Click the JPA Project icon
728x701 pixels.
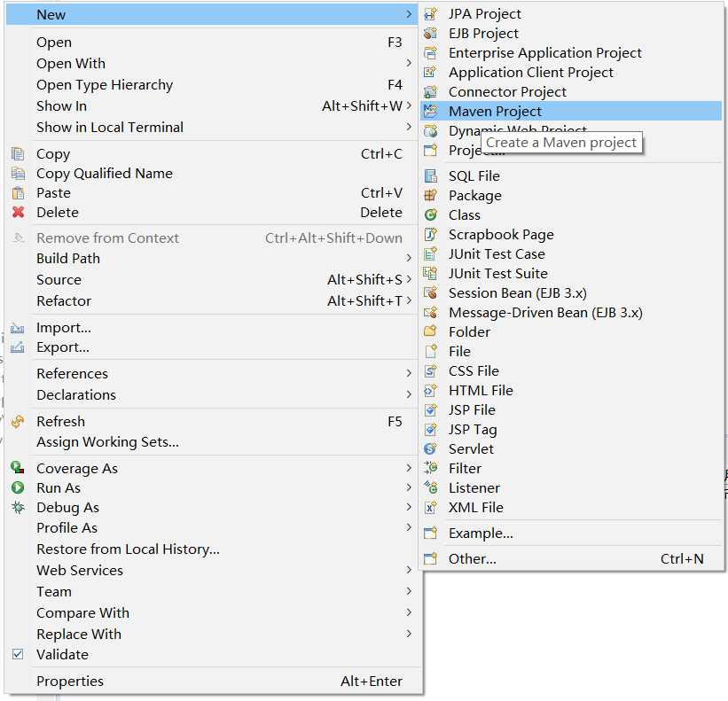coord(430,14)
